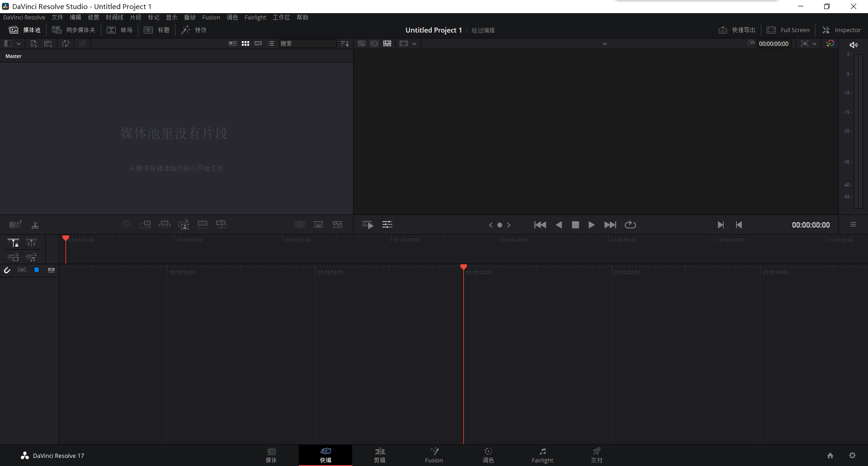Click the Project Settings gear icon
868x466 pixels.
coord(852,456)
